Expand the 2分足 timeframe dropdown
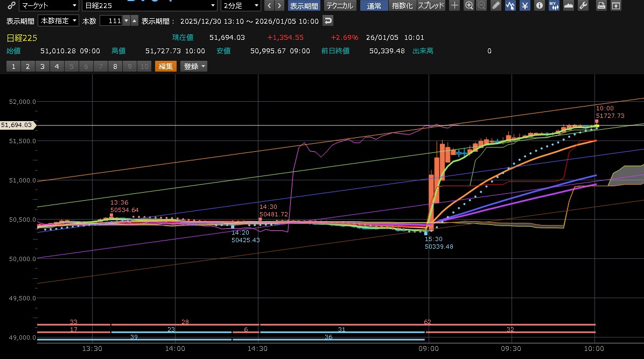644x359 pixels. (241, 5)
